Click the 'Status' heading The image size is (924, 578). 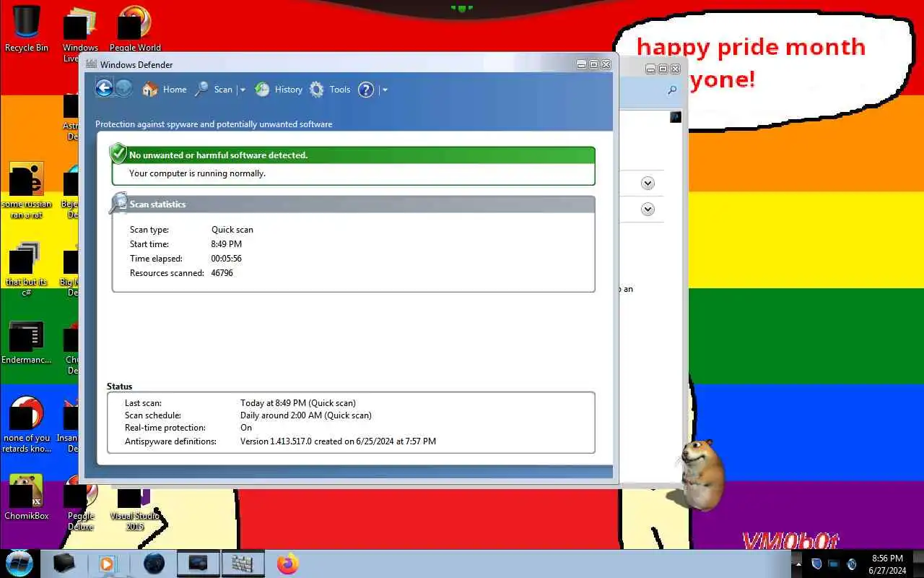coord(119,387)
